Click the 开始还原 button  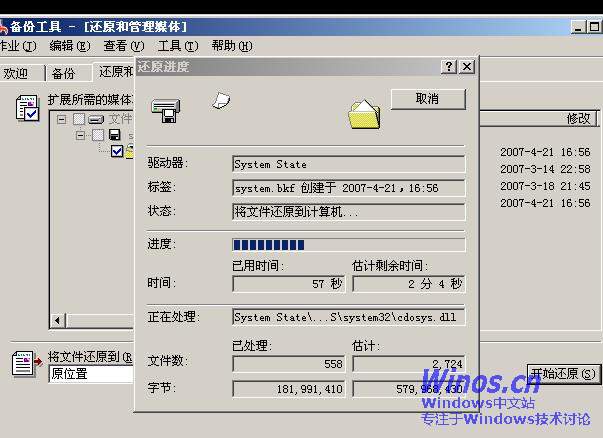564,374
